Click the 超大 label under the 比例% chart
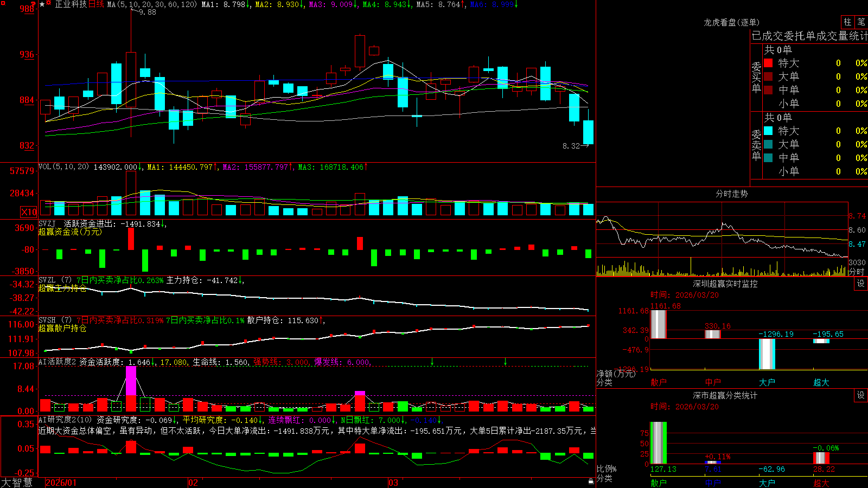Viewport: 868px width, 488px height. click(x=821, y=483)
